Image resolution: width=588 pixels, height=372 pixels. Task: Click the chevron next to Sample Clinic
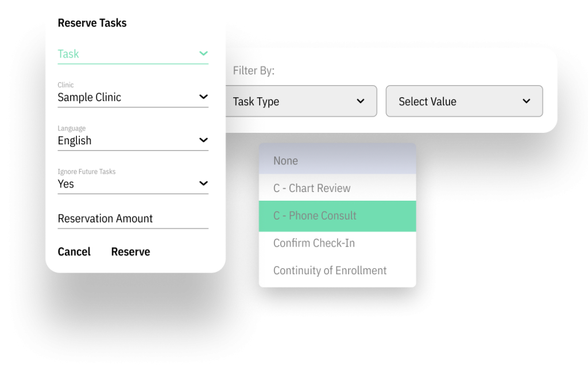click(x=203, y=97)
